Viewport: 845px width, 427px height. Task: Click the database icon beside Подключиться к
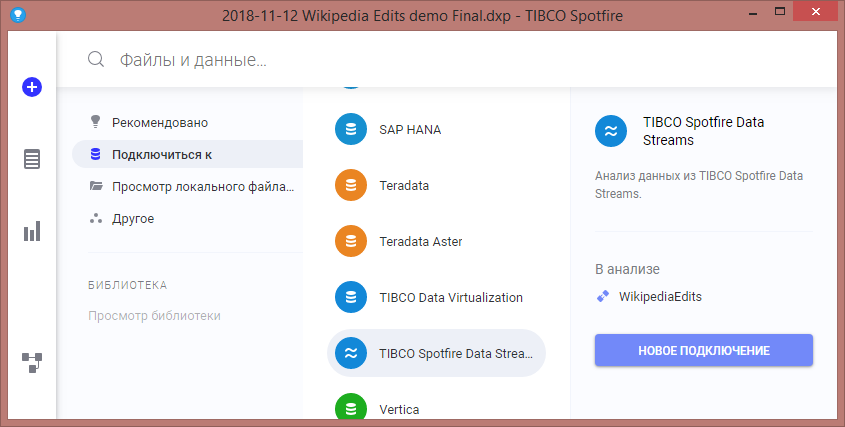click(95, 155)
